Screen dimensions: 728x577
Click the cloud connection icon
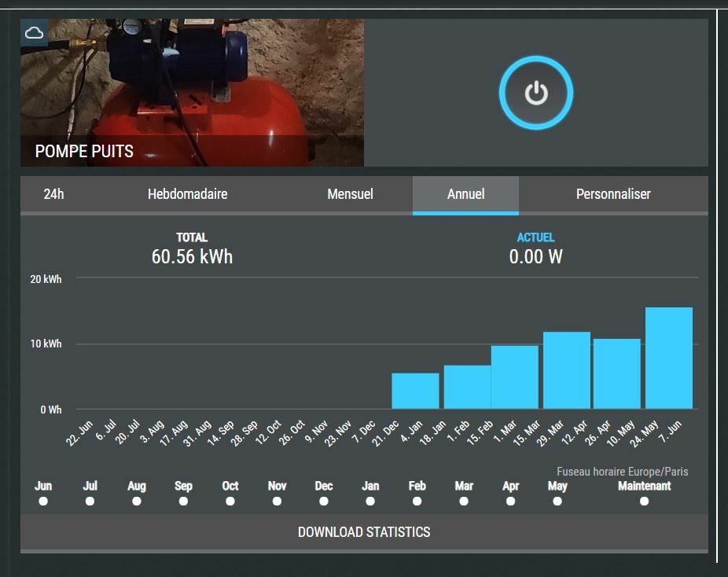34,32
